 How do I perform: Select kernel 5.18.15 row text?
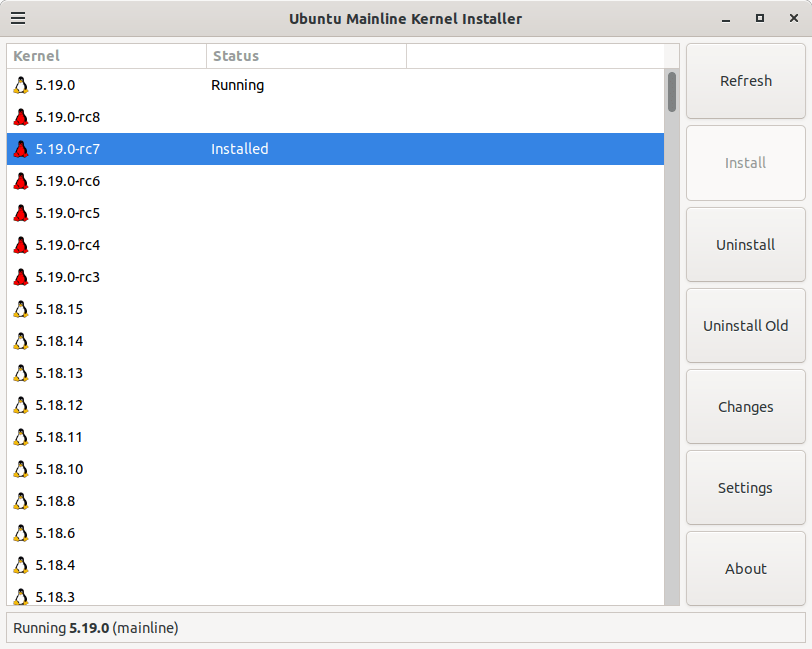pyautogui.click(x=59, y=309)
